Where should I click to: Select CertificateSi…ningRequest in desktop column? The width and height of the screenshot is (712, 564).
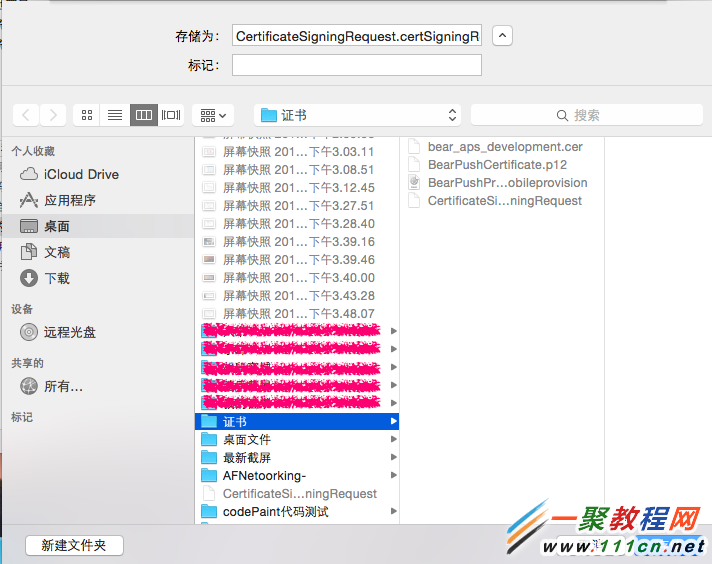click(297, 494)
